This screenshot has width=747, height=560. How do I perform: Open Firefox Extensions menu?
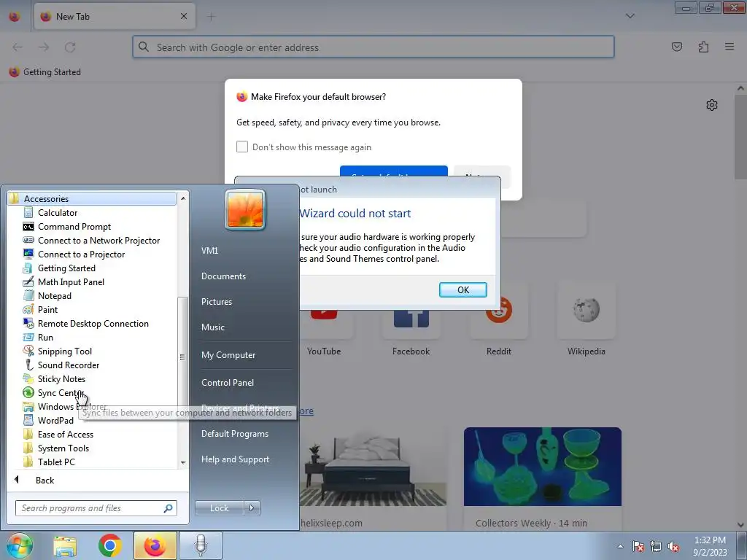703,47
